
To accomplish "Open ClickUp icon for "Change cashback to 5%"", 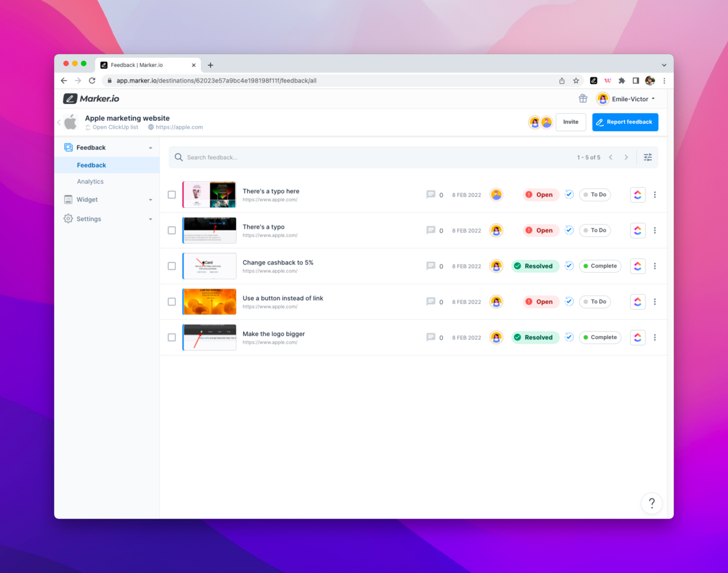I will (638, 266).
